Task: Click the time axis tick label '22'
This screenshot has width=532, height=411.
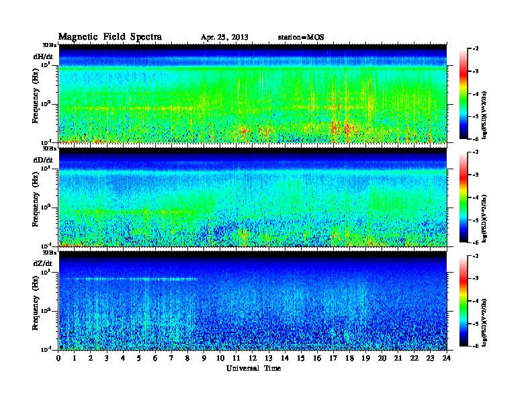Action: pos(414,359)
